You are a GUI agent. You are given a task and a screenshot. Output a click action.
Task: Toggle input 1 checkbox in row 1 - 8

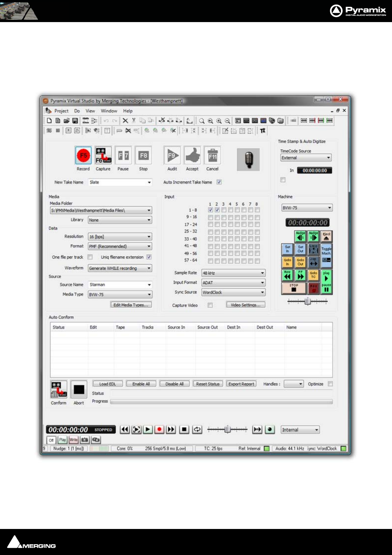click(210, 210)
